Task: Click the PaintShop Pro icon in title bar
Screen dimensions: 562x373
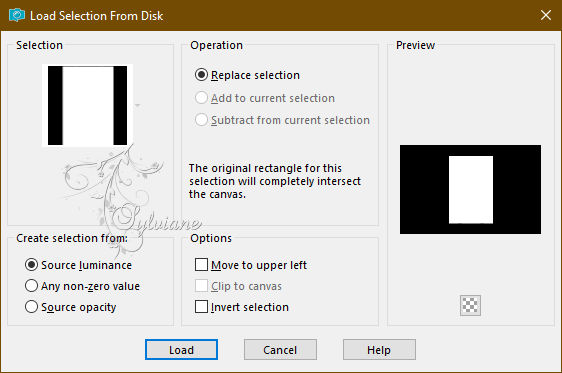Action: (x=16, y=15)
